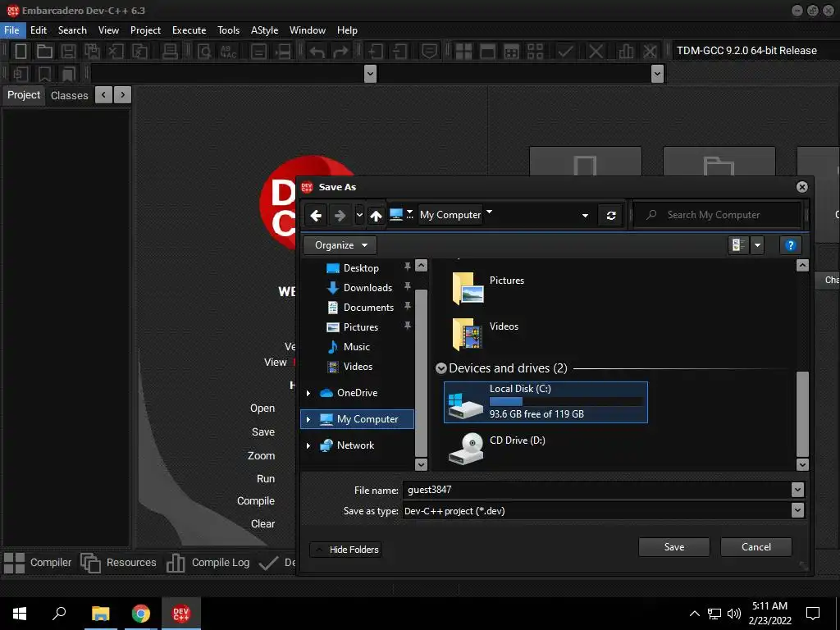The width and height of the screenshot is (840, 630).
Task: Click the Find magnifier toolbar icon
Action: click(204, 51)
